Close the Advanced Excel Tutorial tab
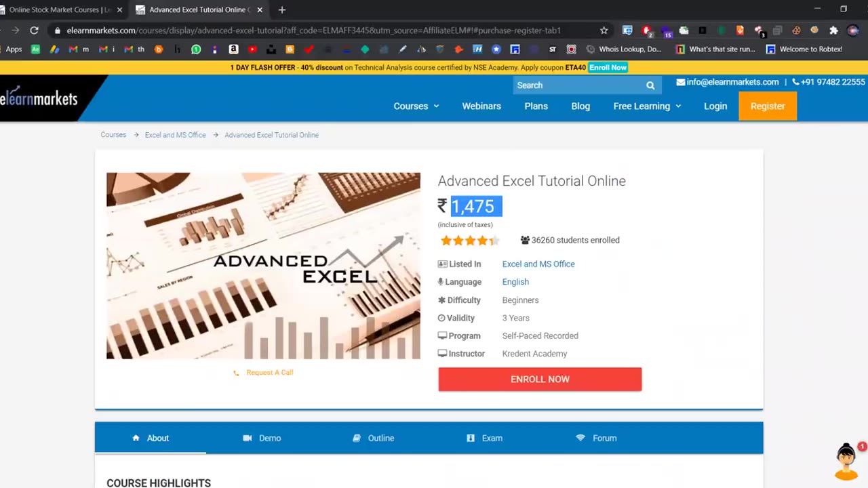This screenshot has height=488, width=868. point(260,10)
